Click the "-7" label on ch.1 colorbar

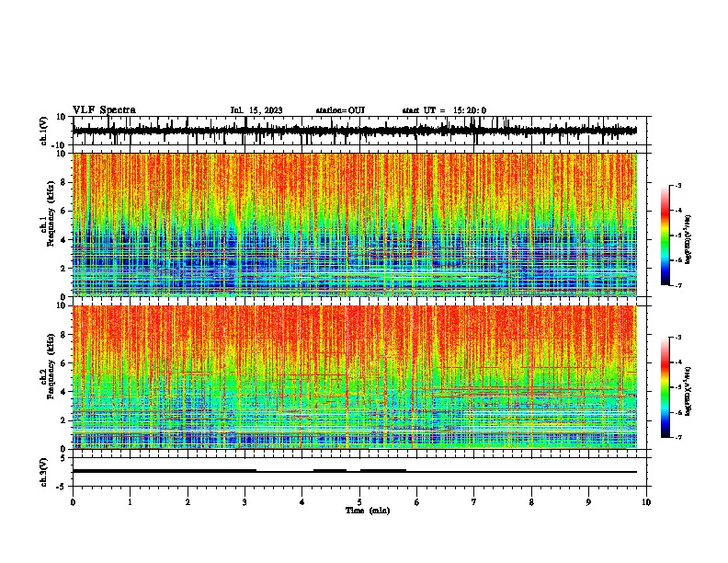[x=678, y=285]
